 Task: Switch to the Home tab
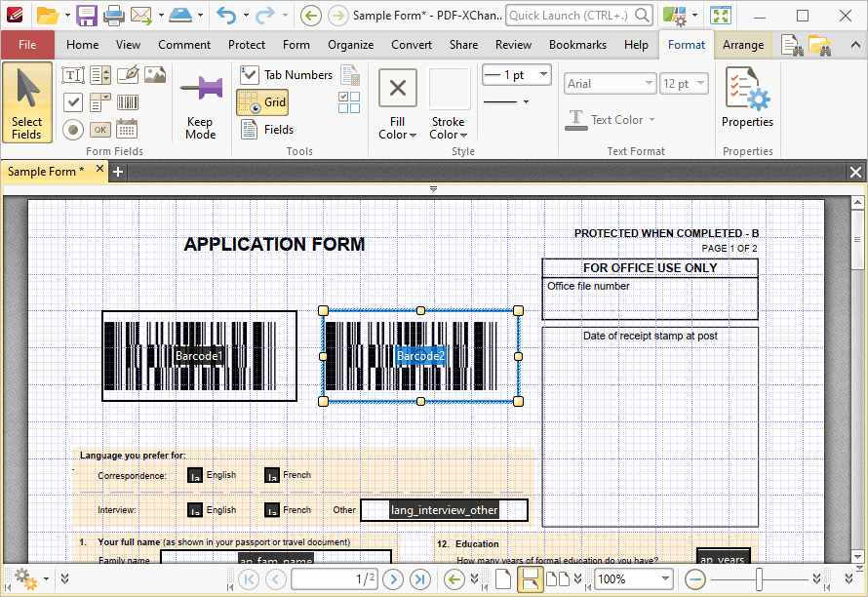pyautogui.click(x=83, y=45)
